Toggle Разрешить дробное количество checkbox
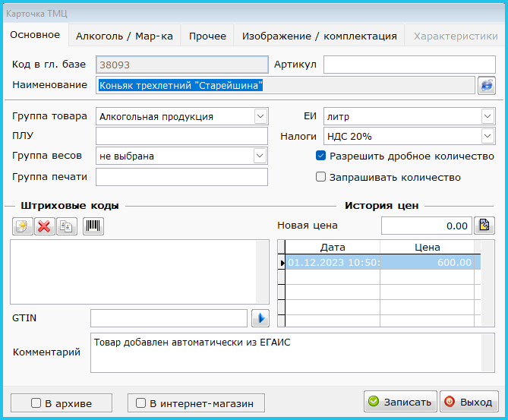The image size is (508, 420). click(320, 156)
